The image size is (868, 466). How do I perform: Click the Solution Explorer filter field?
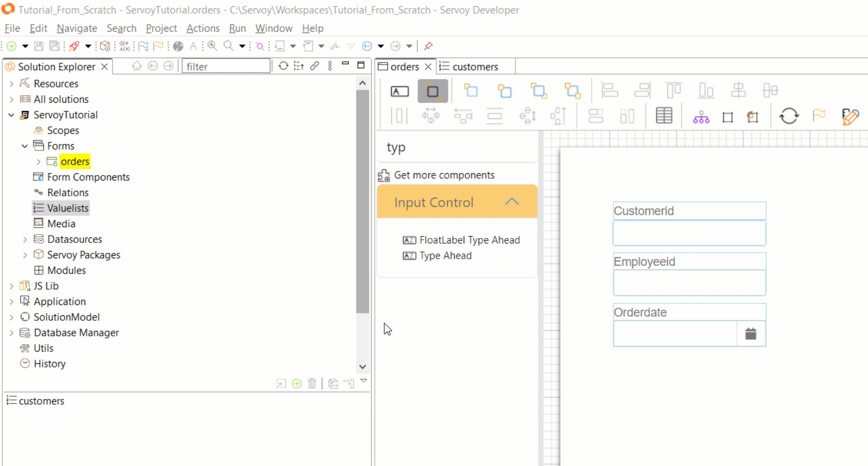click(x=226, y=67)
